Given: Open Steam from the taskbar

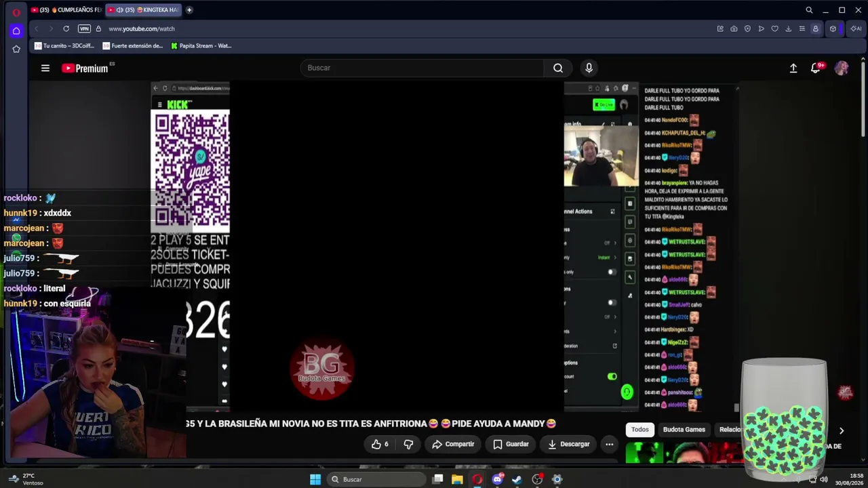Looking at the screenshot, I should 517,479.
